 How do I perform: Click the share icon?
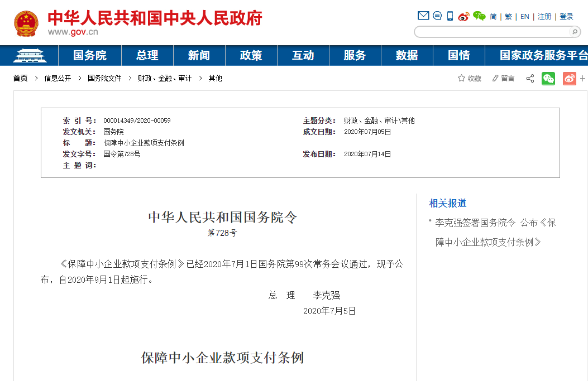(x=530, y=78)
